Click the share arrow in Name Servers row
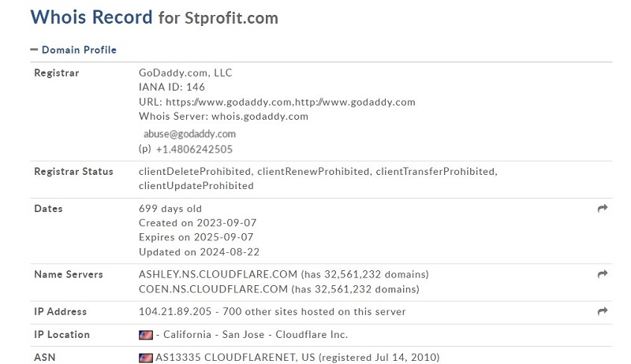The height and width of the screenshot is (364, 631). point(603,274)
